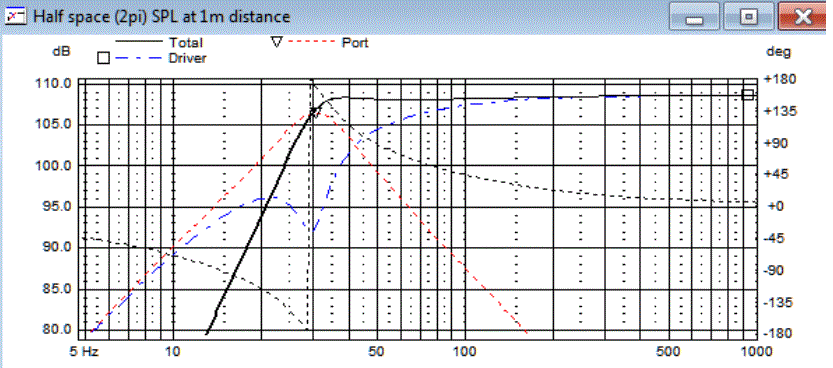
Task: Click the 'Port' legend label
Action: (355, 42)
